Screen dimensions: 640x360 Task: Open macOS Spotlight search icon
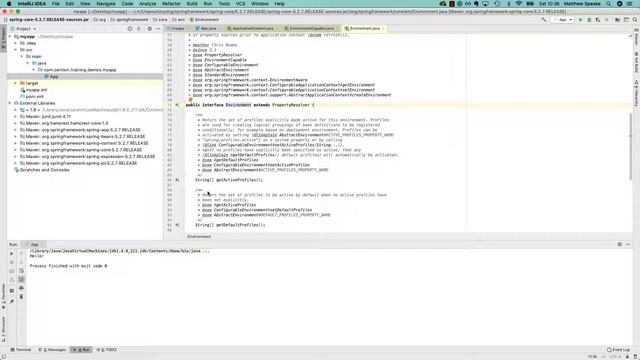609,4
